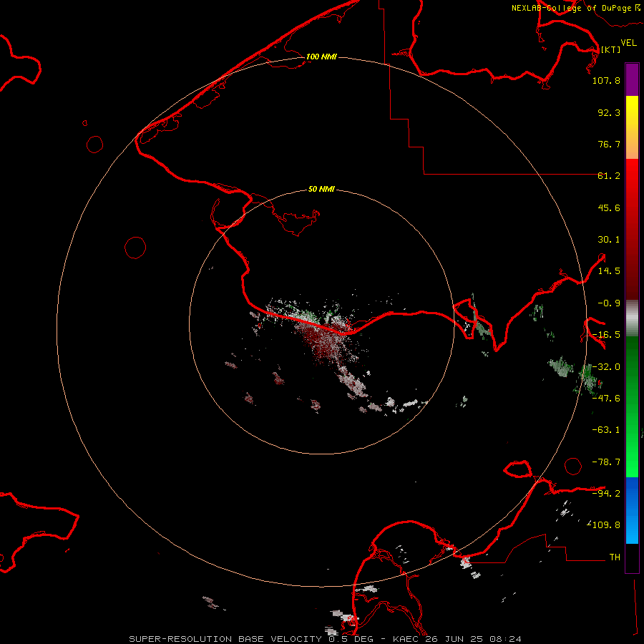644x644 pixels.
Task: Click the -63.1 value on velocity scale
Action: pos(606,430)
